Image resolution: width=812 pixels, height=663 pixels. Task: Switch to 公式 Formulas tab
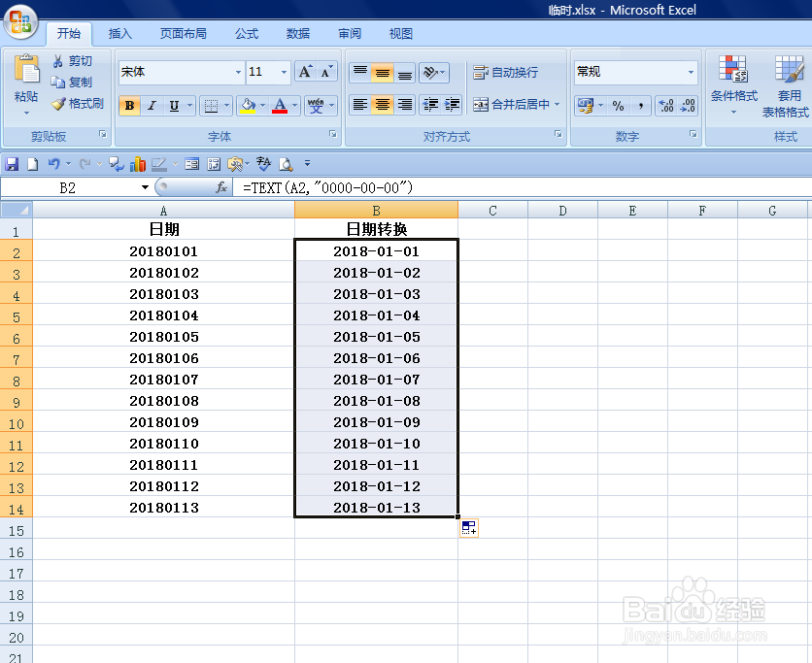click(x=247, y=34)
